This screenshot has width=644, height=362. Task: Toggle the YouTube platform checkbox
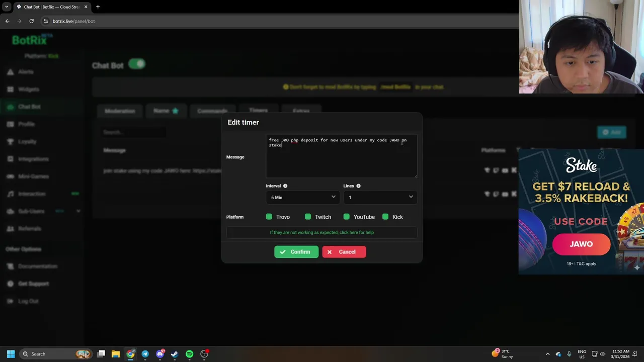[x=347, y=217]
